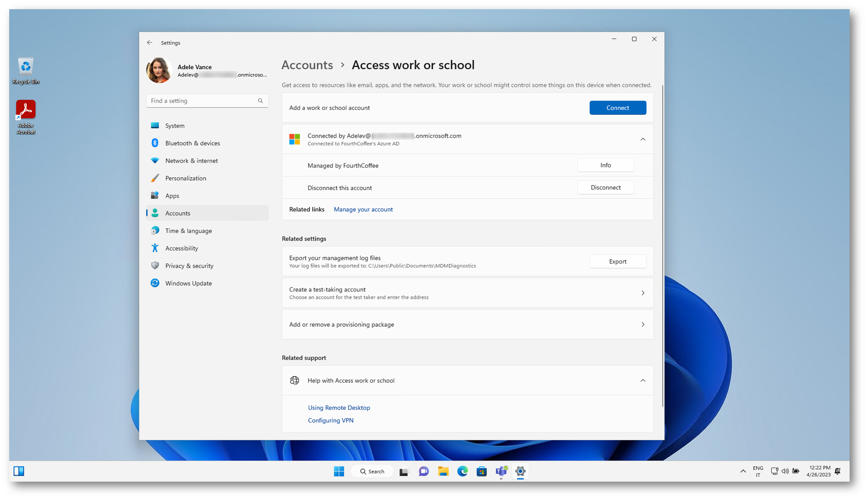Viewport: 868px width, 500px height.
Task: Click the Windows Start button
Action: (x=339, y=471)
